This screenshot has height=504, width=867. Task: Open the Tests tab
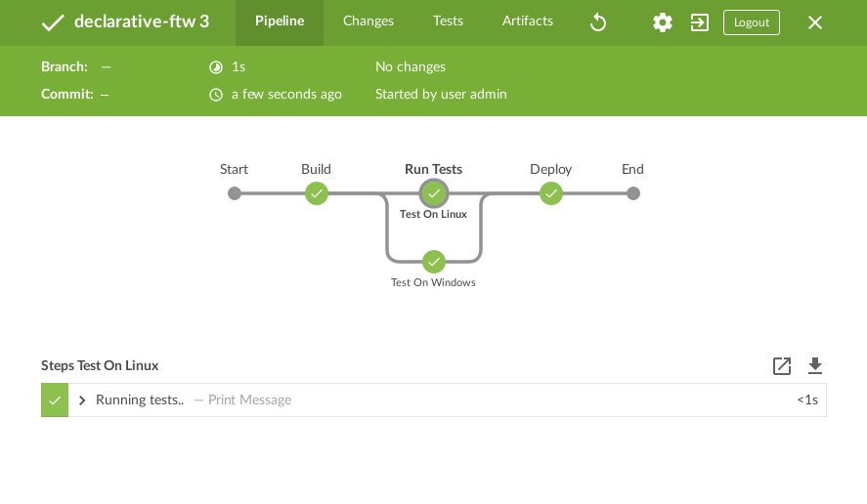(x=448, y=21)
